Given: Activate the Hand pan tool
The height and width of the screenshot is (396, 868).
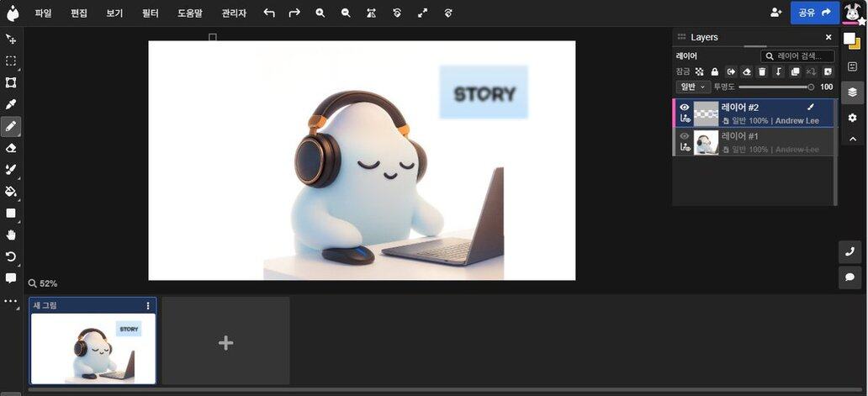Looking at the screenshot, I should point(11,235).
